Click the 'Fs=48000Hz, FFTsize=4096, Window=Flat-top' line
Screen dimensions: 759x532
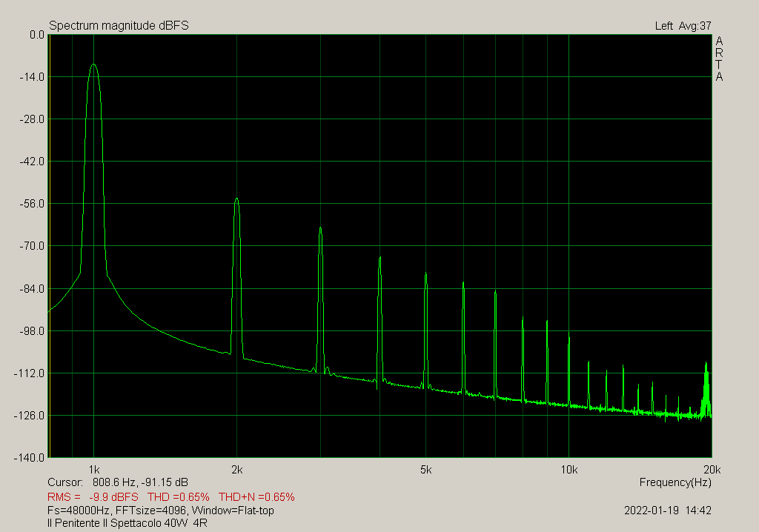[161, 511]
